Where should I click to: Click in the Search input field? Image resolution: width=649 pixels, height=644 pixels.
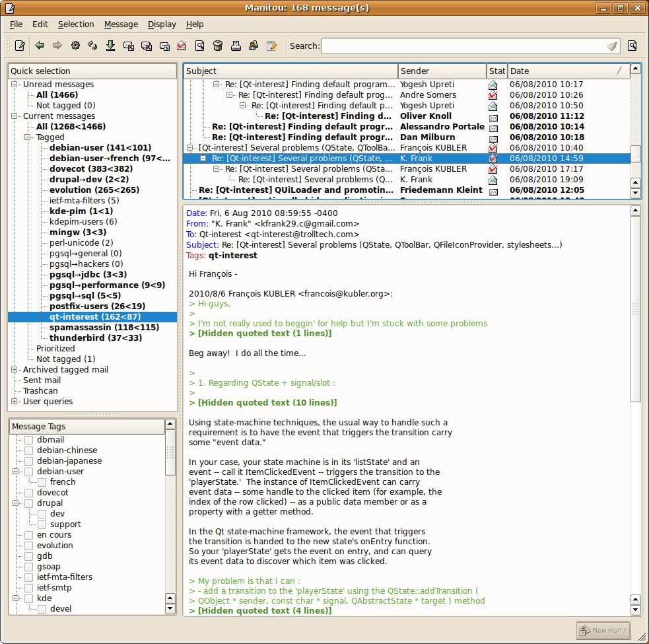click(x=462, y=46)
